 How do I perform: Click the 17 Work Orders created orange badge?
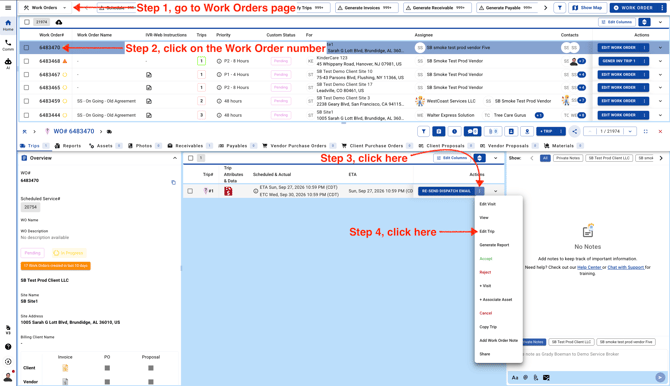coord(56,266)
